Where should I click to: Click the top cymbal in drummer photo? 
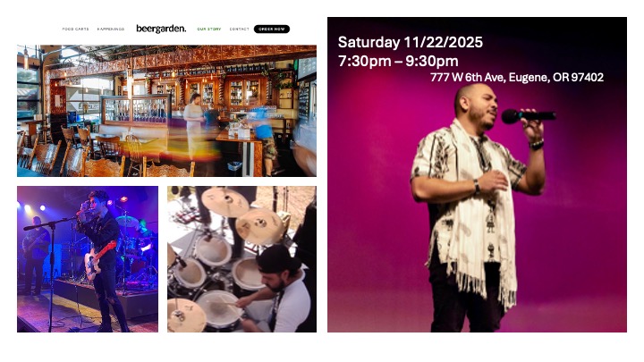click(x=225, y=201)
